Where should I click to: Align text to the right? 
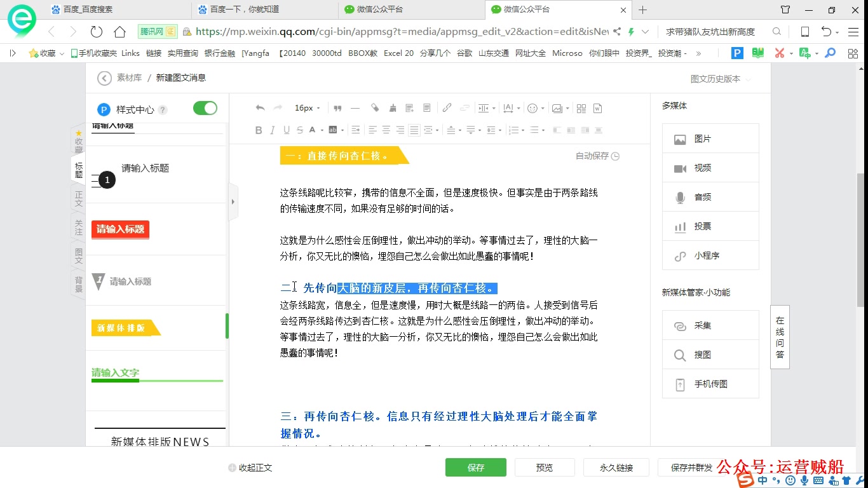tap(400, 130)
